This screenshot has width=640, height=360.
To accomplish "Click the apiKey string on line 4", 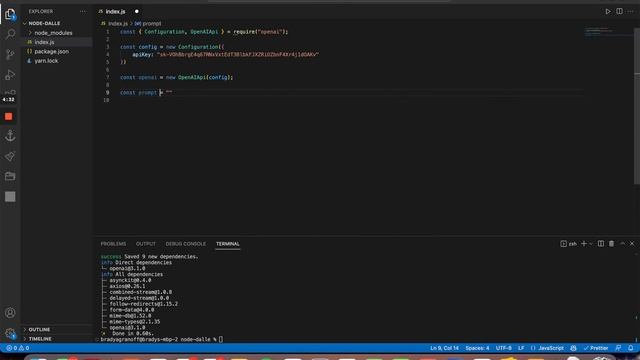I will (238, 54).
